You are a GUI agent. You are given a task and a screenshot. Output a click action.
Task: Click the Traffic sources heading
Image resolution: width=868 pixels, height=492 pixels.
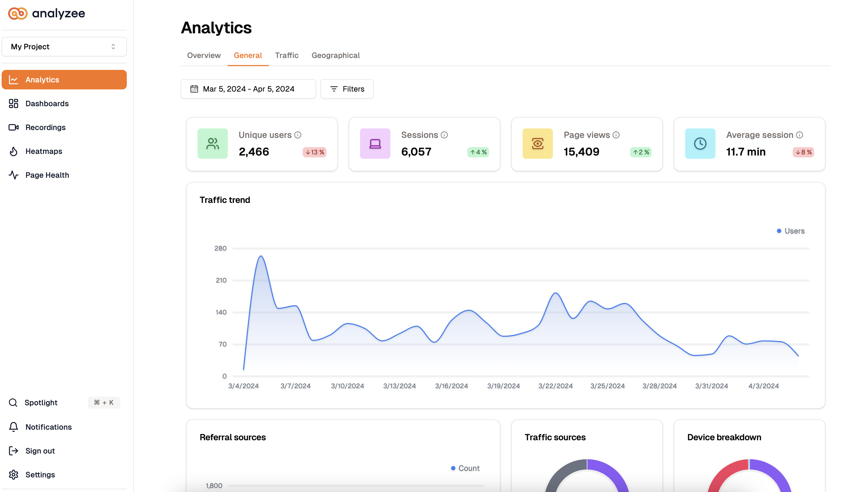(555, 437)
